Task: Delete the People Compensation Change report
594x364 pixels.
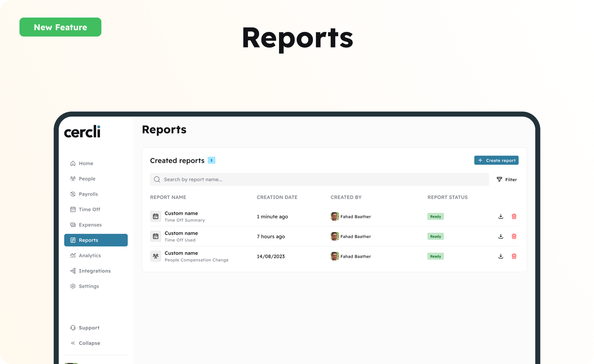Action: pyautogui.click(x=514, y=256)
